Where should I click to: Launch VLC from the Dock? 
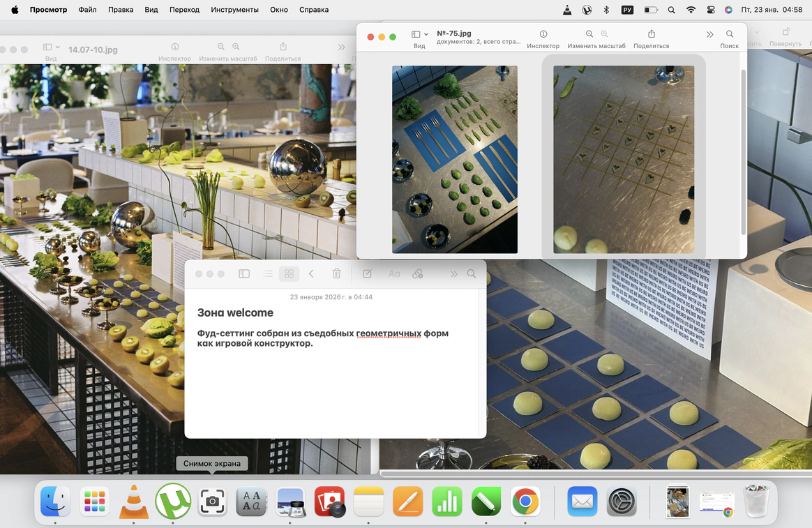[x=134, y=501]
